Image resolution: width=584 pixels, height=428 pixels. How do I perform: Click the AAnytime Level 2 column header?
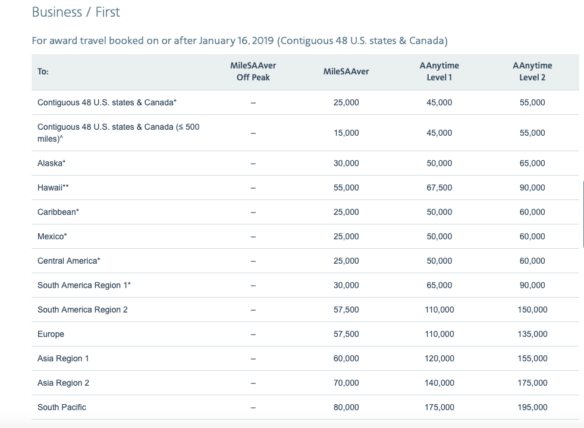532,72
